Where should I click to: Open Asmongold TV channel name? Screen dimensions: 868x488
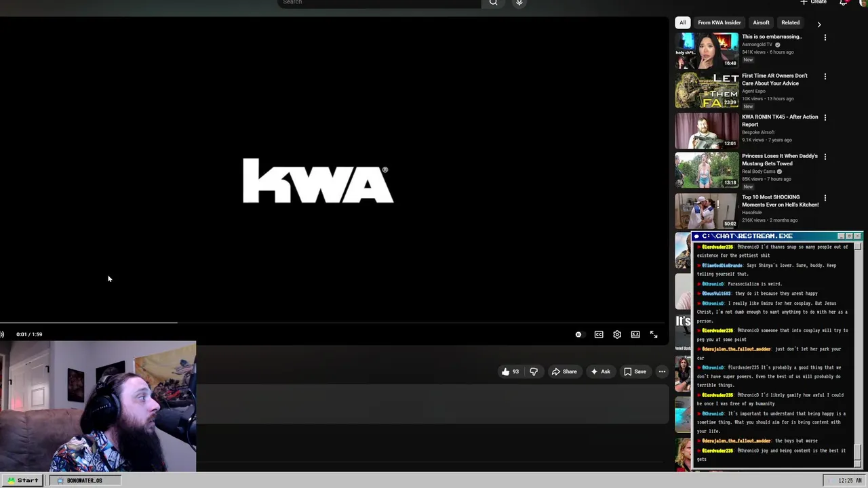tap(757, 45)
